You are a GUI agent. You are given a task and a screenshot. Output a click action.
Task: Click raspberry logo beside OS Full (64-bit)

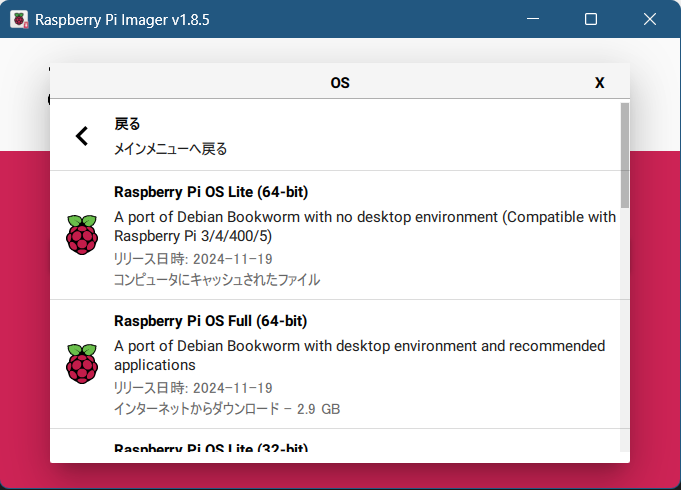(x=82, y=364)
